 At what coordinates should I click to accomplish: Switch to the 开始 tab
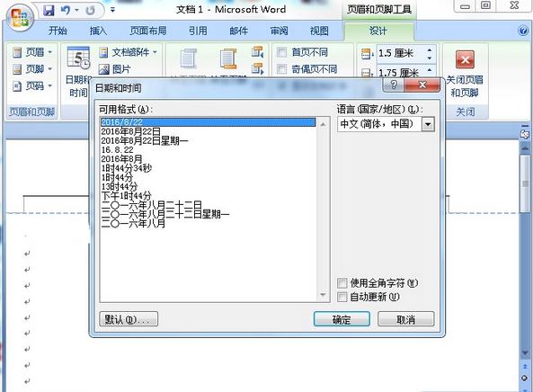tap(58, 31)
